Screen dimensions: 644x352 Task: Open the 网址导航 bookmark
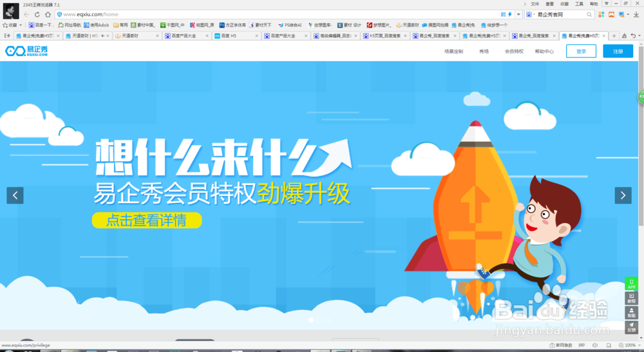pyautogui.click(x=70, y=25)
